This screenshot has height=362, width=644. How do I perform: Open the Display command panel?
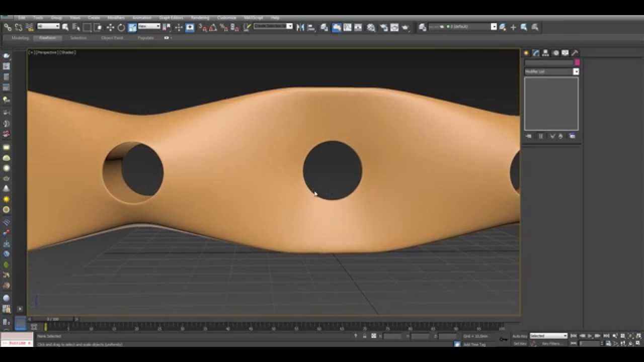pos(565,53)
